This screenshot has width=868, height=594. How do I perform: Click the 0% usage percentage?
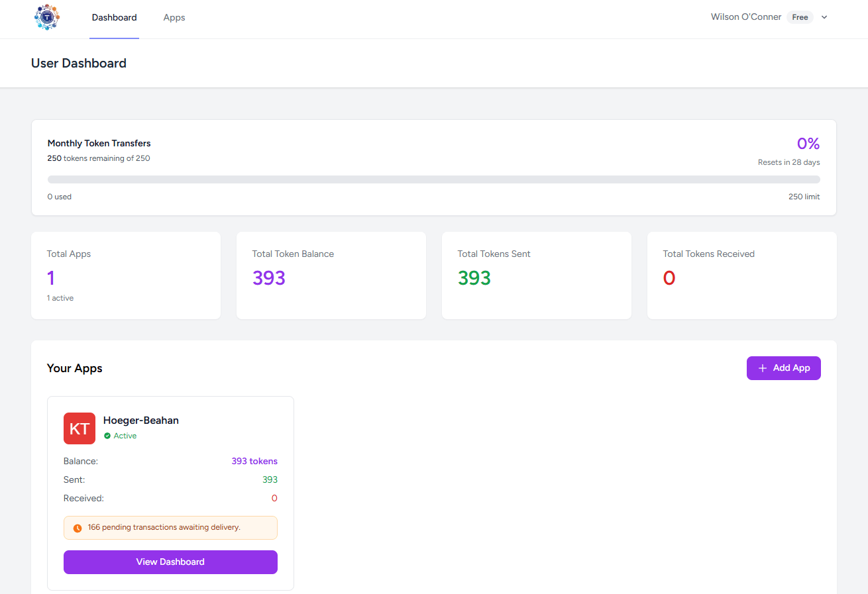point(808,144)
